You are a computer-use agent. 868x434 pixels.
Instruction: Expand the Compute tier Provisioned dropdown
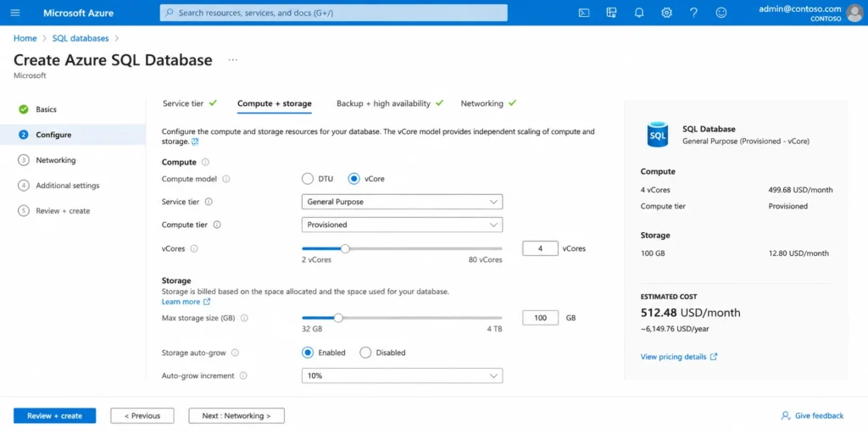tap(402, 225)
